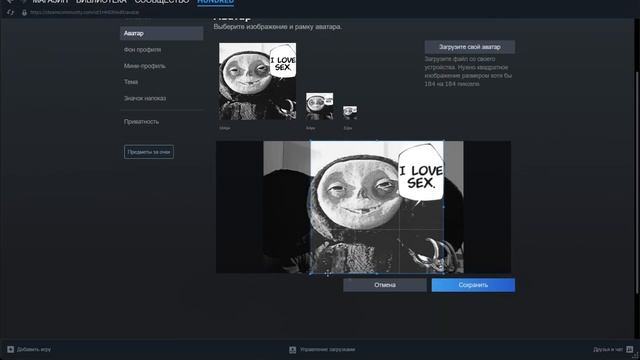Click the Загрузите свой аватар button
The height and width of the screenshot is (360, 640).
pyautogui.click(x=469, y=47)
